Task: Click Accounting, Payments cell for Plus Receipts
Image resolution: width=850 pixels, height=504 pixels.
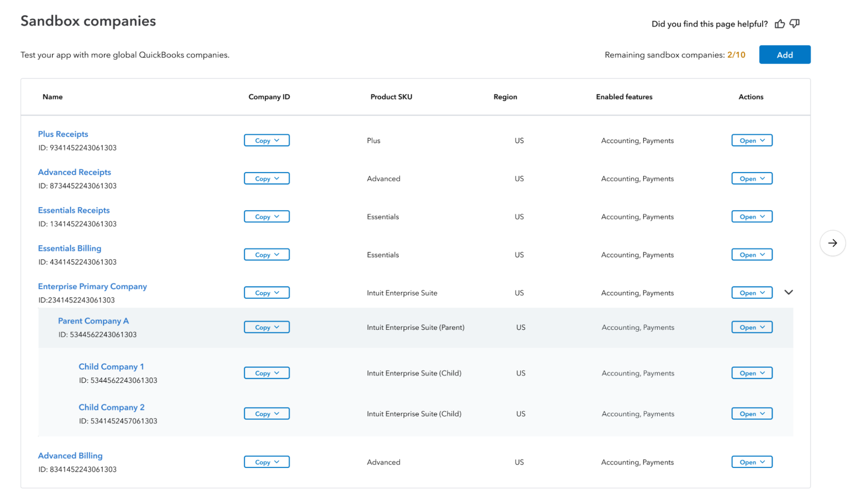Action: (637, 141)
